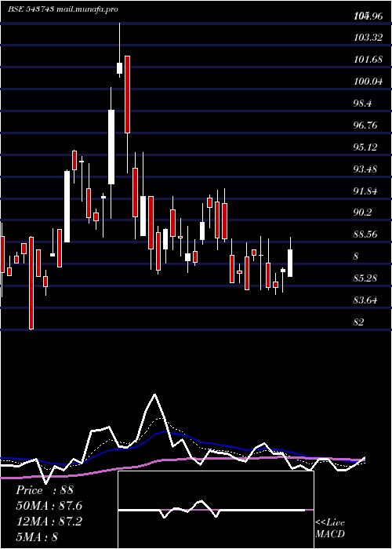
Task: Click the tallest red candlestick near 101.68
Action: click(127, 94)
